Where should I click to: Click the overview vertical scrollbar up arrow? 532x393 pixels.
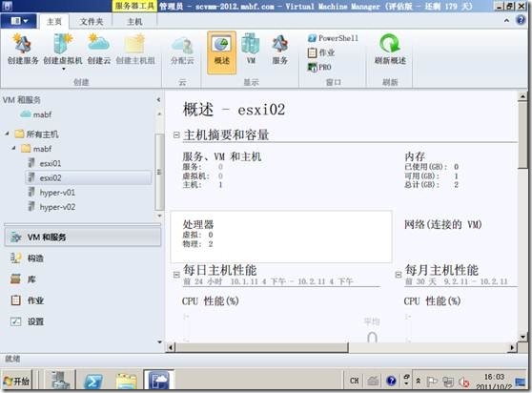pyautogui.click(x=522, y=96)
